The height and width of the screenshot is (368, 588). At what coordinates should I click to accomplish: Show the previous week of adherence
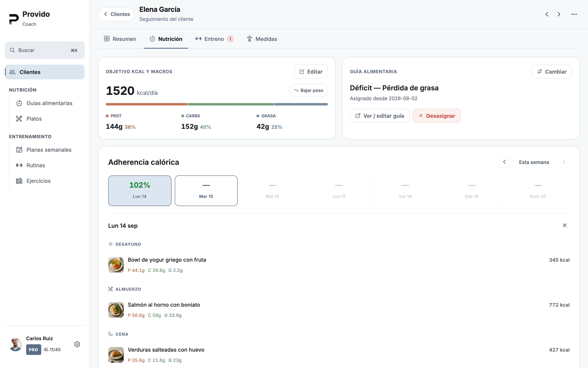pyautogui.click(x=504, y=162)
